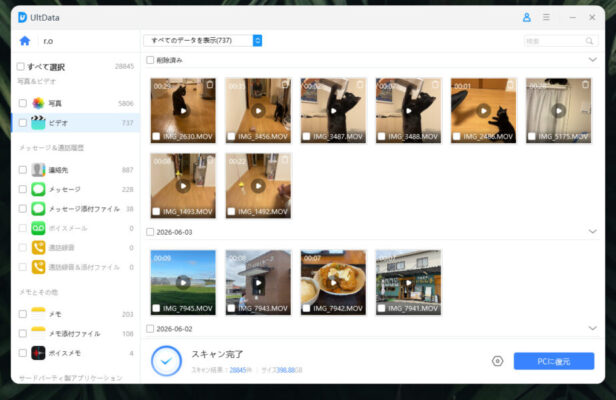The image size is (616, 400).
Task: Play the IMG_1493.MOV video
Action: 183,186
